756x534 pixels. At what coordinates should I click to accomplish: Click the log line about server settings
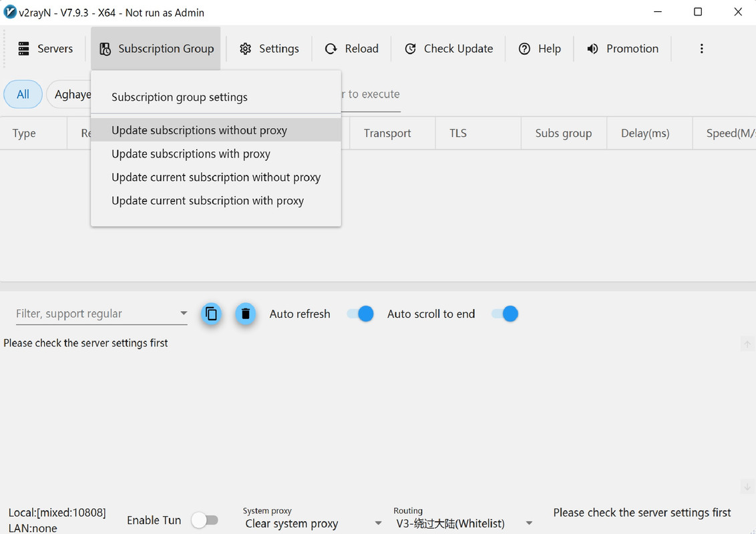click(x=86, y=343)
